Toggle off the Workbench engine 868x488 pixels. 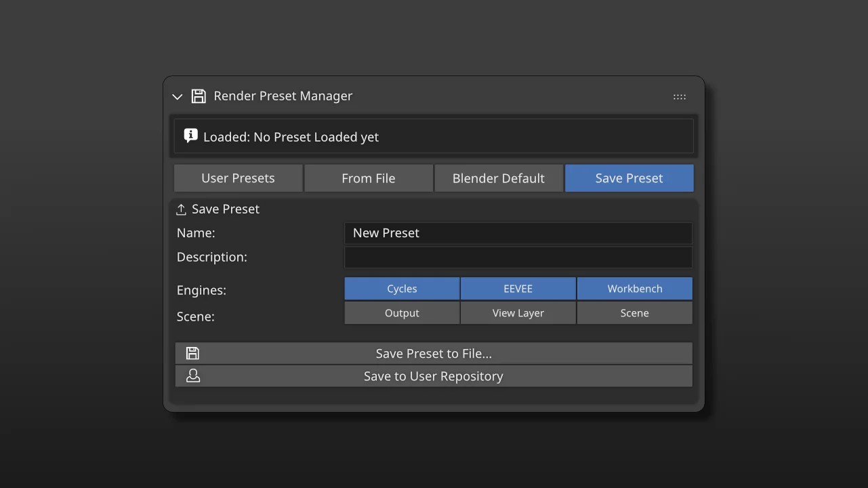coord(634,288)
